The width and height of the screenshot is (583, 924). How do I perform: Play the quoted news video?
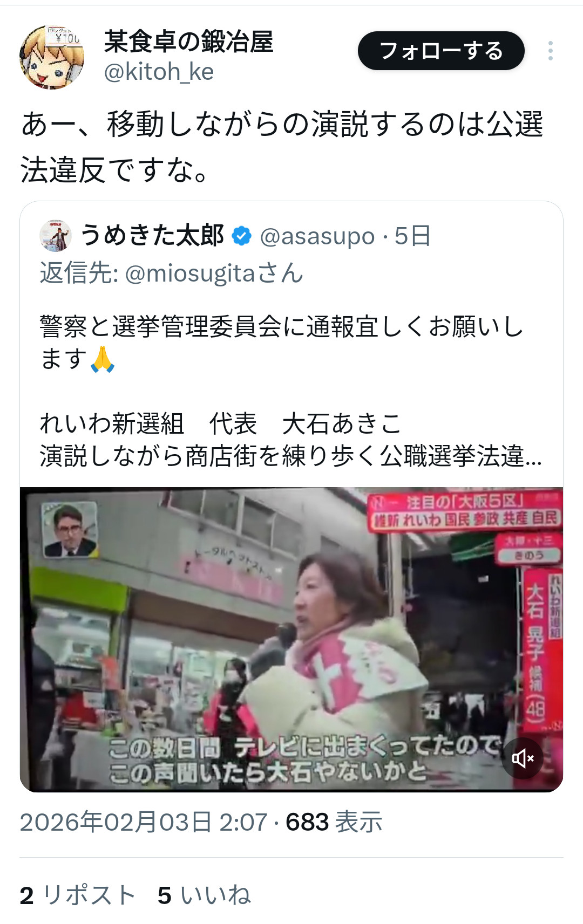[291, 639]
